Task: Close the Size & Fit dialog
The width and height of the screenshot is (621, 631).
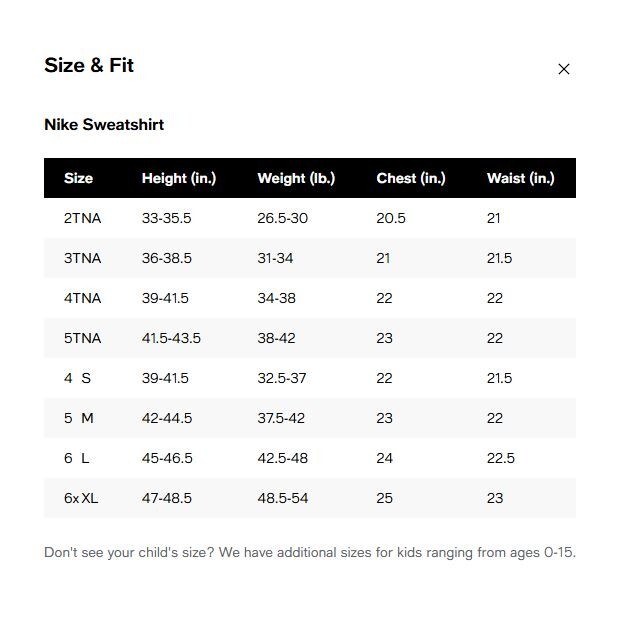Action: pos(564,69)
